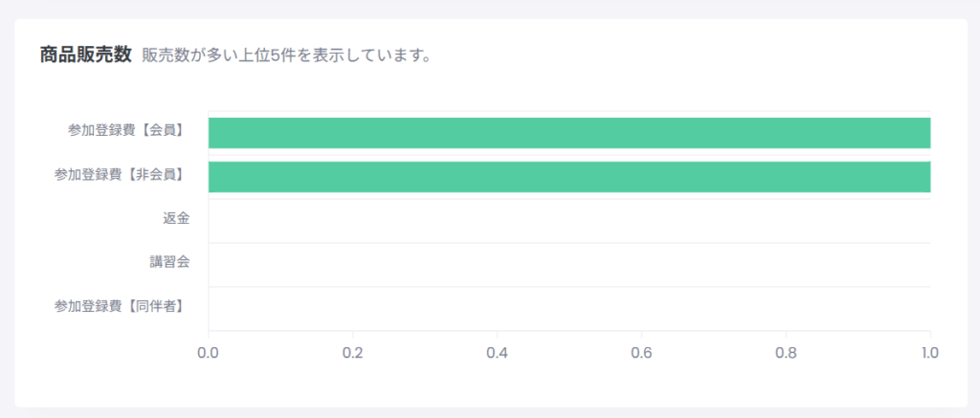Click the 0.8 x-axis tick label
The height and width of the screenshot is (418, 980).
(786, 352)
